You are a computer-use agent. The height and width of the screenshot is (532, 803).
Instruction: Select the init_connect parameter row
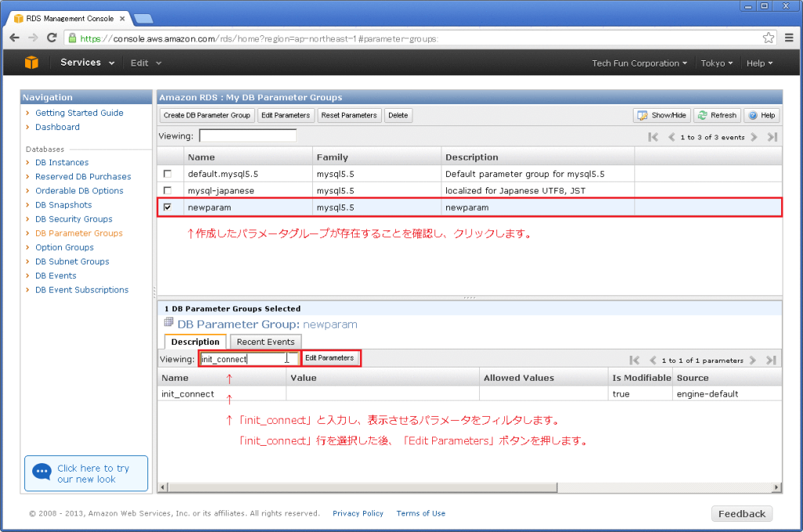coord(470,394)
